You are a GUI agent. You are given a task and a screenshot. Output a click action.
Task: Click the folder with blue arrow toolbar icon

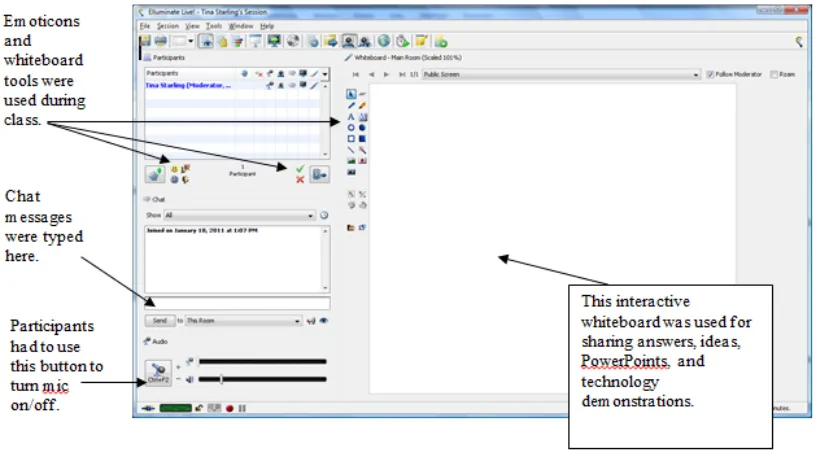(330, 41)
